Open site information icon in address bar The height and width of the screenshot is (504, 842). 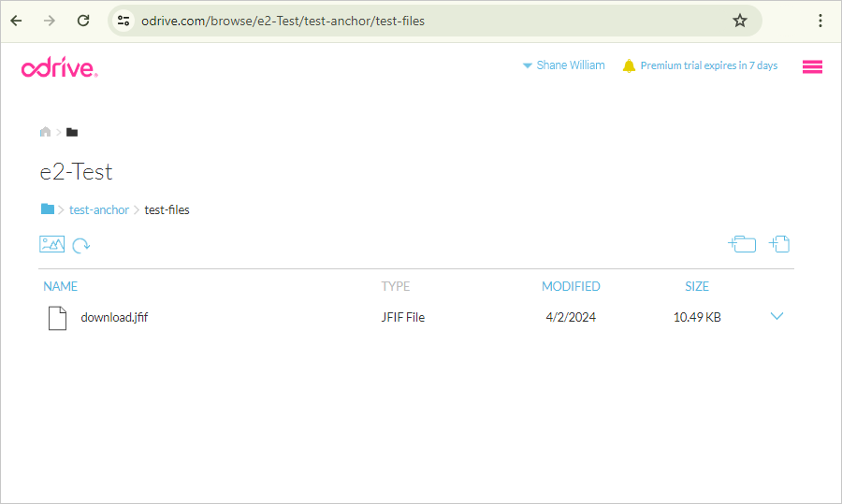(x=123, y=21)
